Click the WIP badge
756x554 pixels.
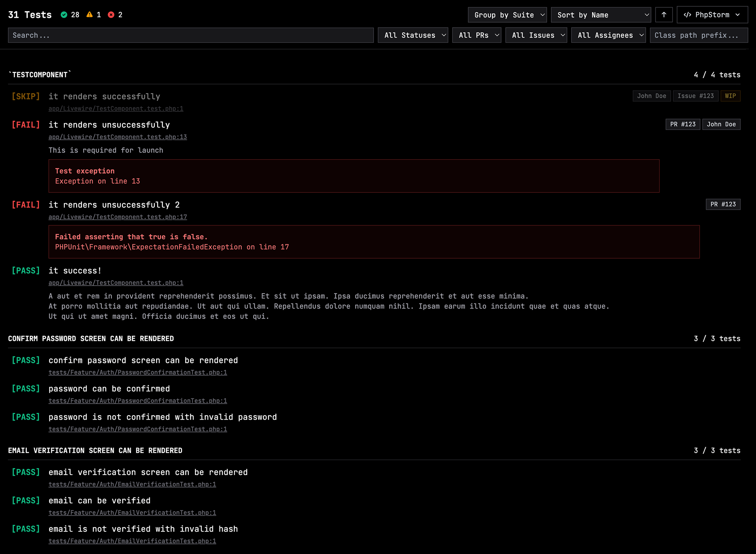coord(730,96)
